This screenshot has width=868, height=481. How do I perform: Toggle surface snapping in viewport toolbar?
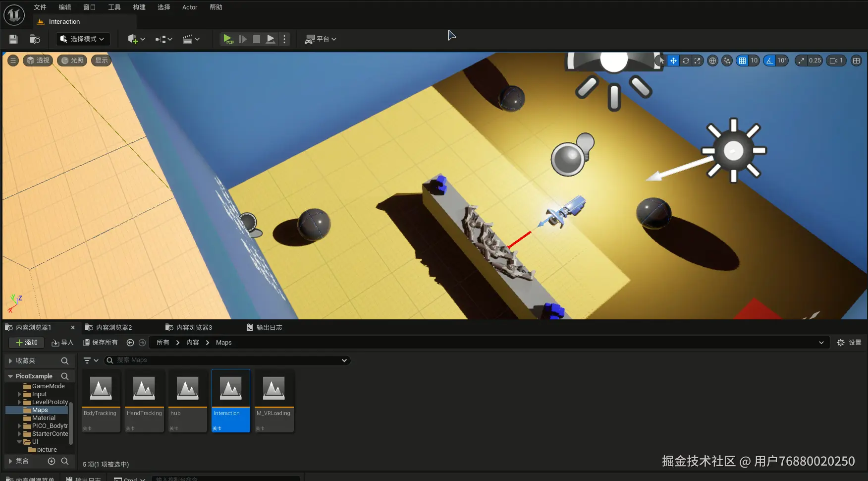tap(727, 60)
